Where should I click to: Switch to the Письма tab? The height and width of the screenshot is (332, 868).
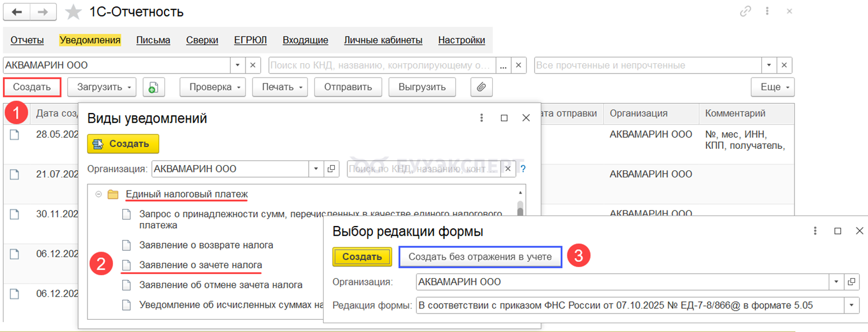(x=153, y=40)
